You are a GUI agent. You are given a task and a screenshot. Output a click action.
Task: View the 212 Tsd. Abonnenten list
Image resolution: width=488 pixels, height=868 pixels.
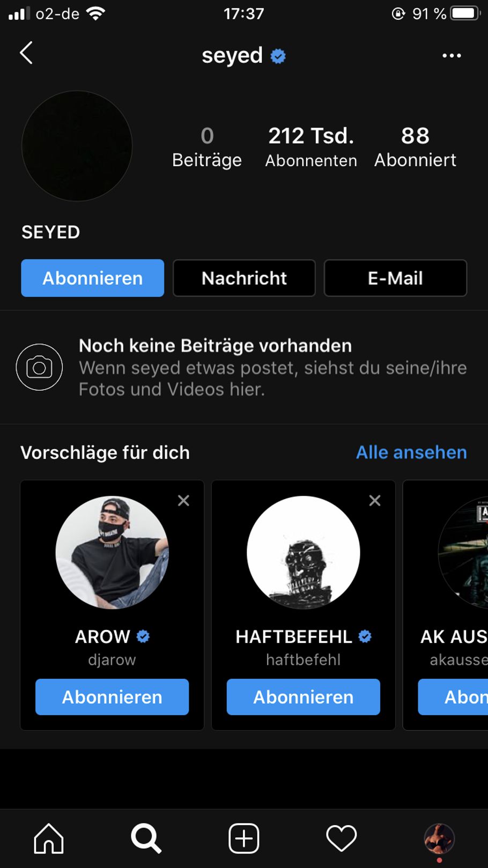point(311,146)
